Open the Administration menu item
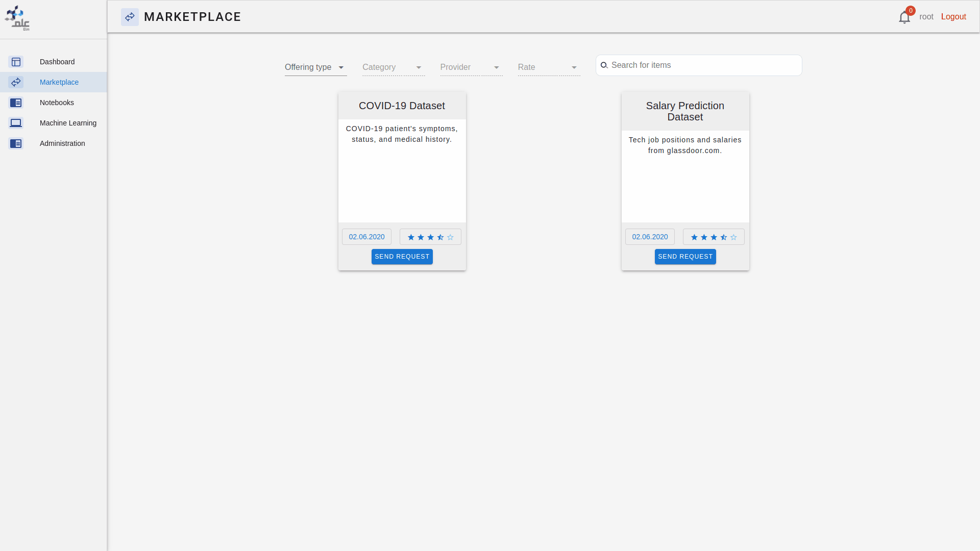 [x=62, y=143]
